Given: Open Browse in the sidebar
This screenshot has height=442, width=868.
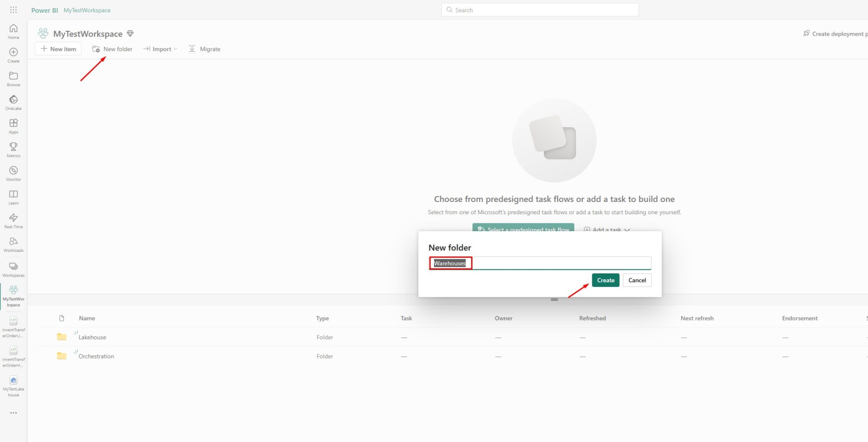Looking at the screenshot, I should [14, 79].
